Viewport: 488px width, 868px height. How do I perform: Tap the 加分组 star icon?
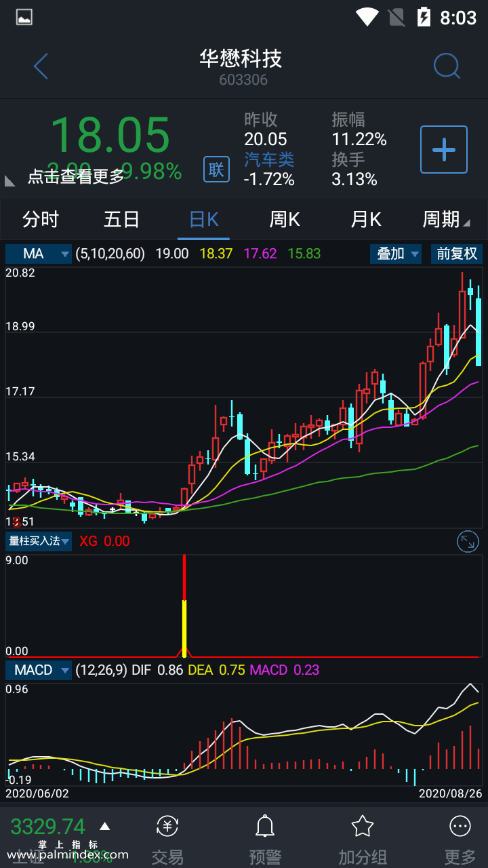363,826
